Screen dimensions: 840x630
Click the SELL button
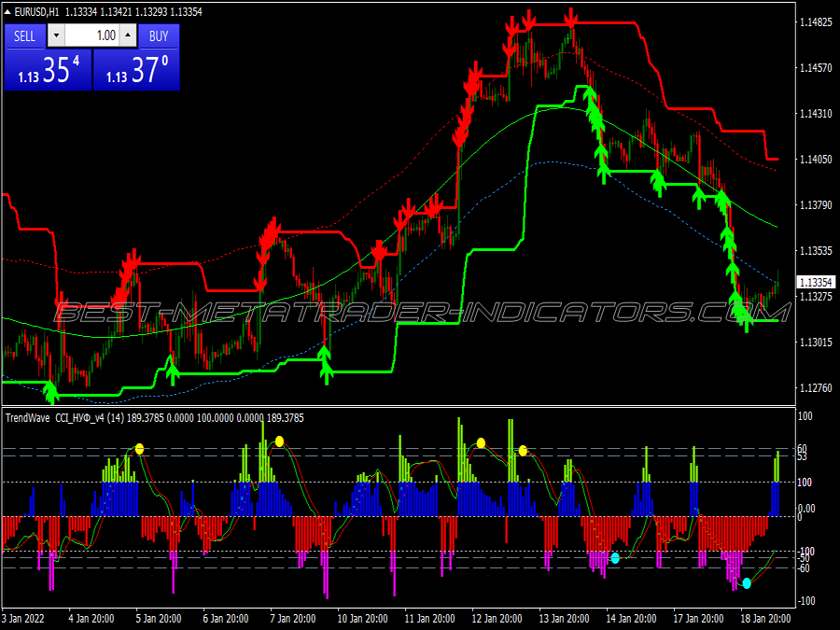[x=24, y=35]
